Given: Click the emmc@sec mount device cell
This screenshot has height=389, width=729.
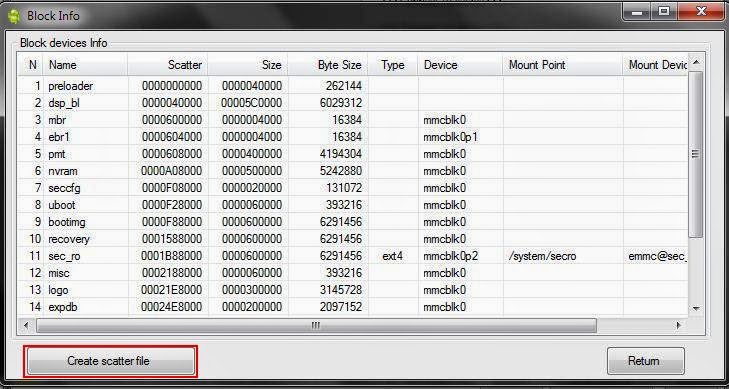Looking at the screenshot, I should [x=657, y=256].
